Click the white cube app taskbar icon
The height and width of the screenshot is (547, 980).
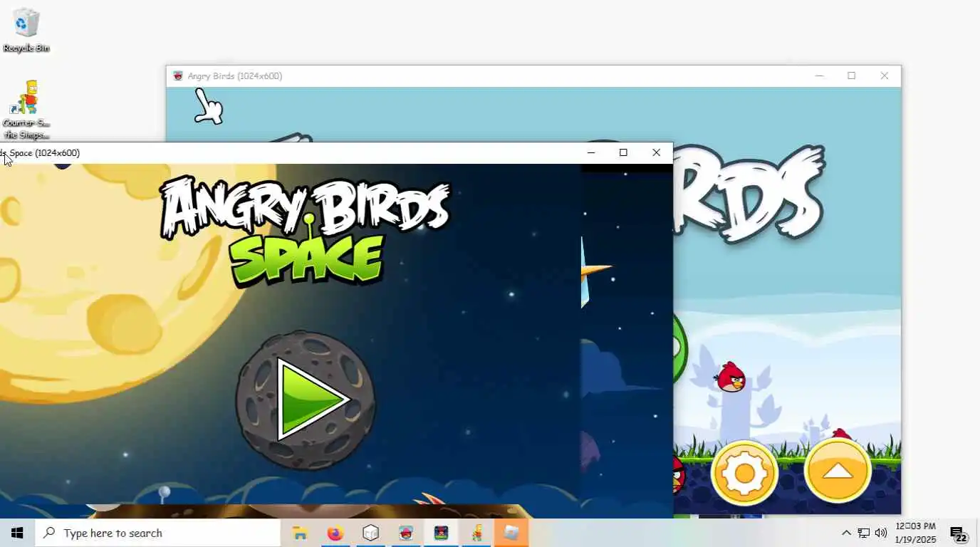(x=371, y=533)
